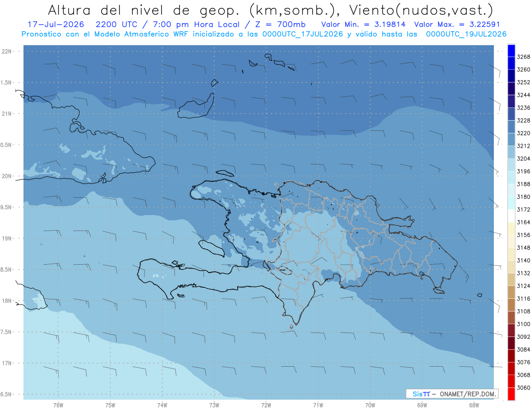The height and width of the screenshot is (411, 532).
Task: Click legend value '3228'
Action: tap(524, 120)
